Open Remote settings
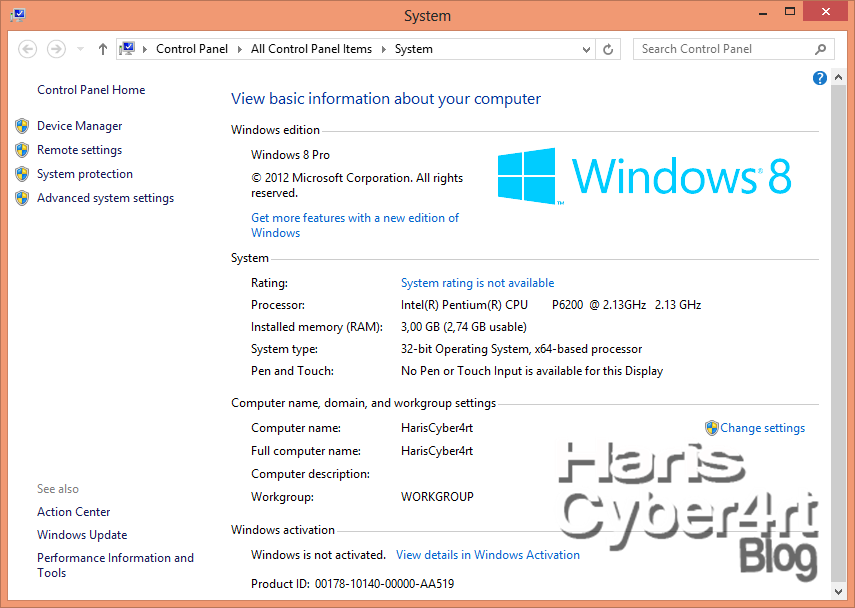 click(80, 150)
